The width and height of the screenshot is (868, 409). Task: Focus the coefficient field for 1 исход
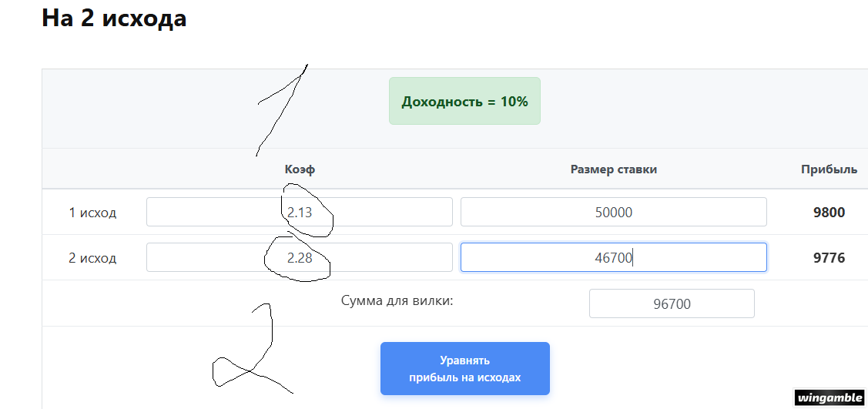click(299, 212)
